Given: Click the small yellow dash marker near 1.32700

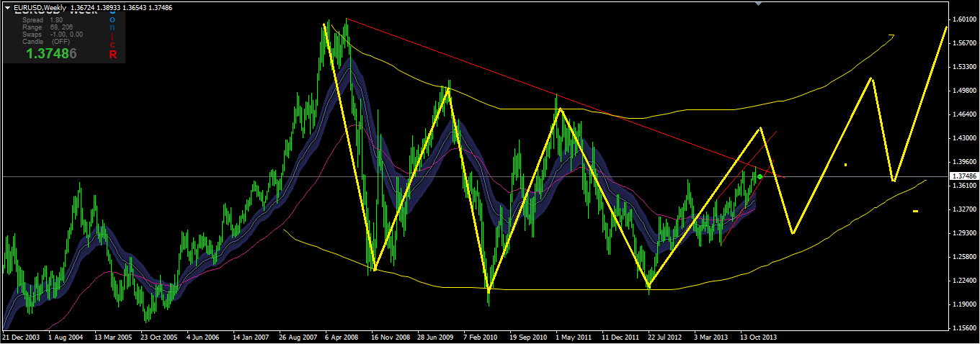Looking at the screenshot, I should click(x=915, y=211).
